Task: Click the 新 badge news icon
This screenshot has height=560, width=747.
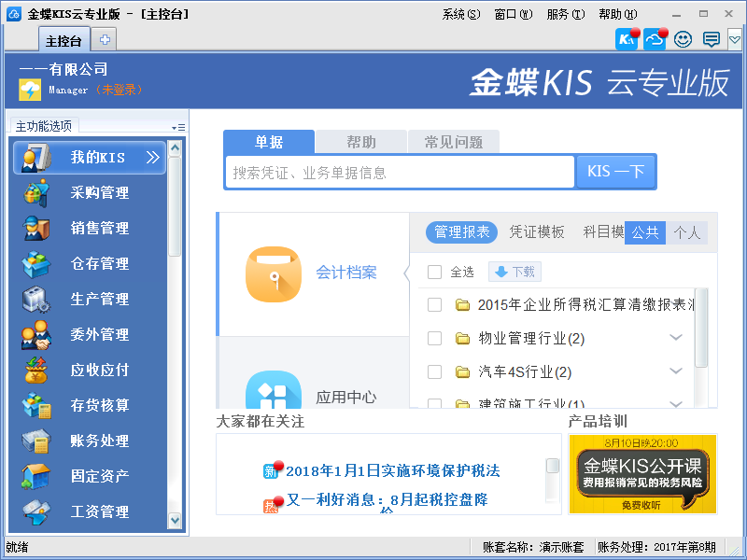Action: 272,470
